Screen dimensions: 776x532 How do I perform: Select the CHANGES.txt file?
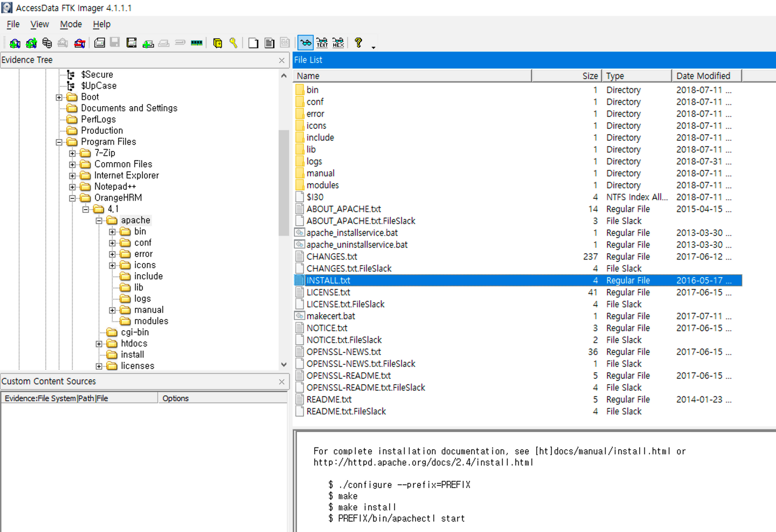[x=332, y=257]
